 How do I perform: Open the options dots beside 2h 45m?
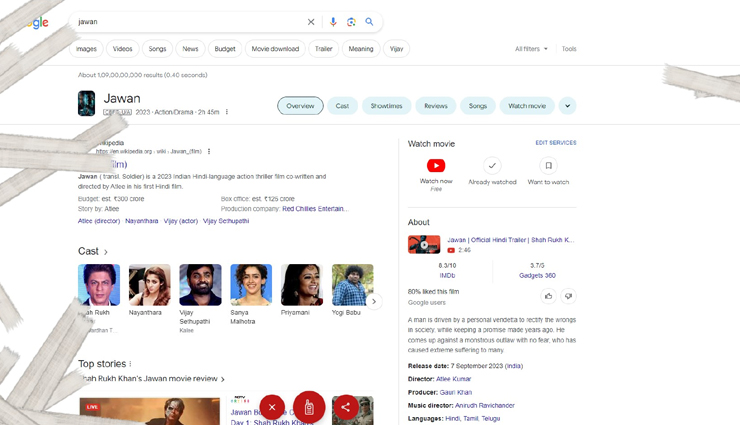coord(227,112)
